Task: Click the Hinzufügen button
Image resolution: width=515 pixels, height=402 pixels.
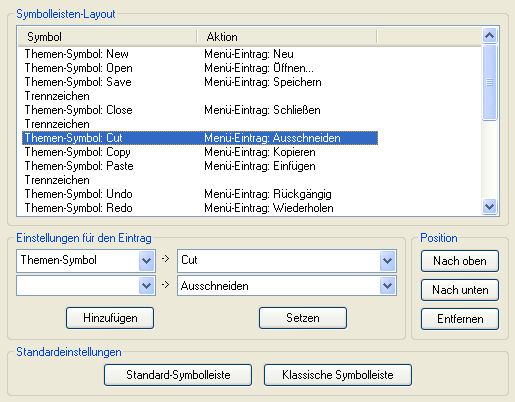Action: pyautogui.click(x=110, y=318)
